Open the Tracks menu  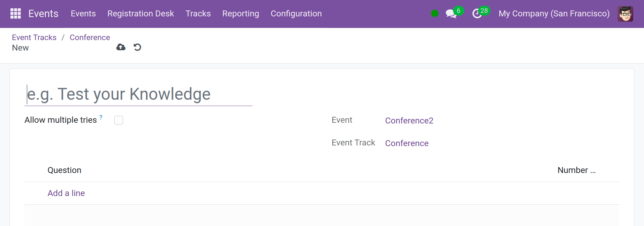tap(198, 14)
